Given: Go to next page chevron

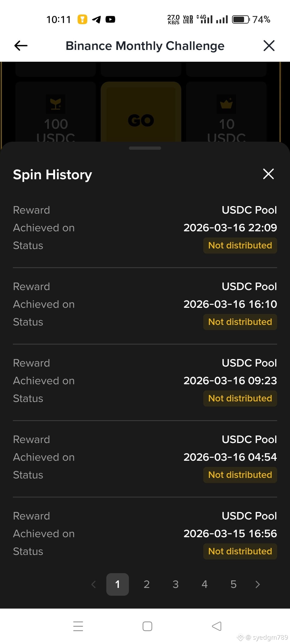Looking at the screenshot, I should click(x=258, y=584).
